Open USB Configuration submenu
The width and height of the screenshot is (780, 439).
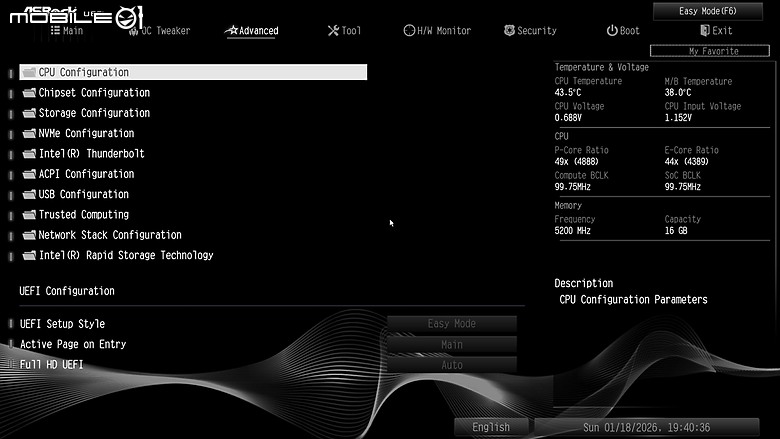84,194
